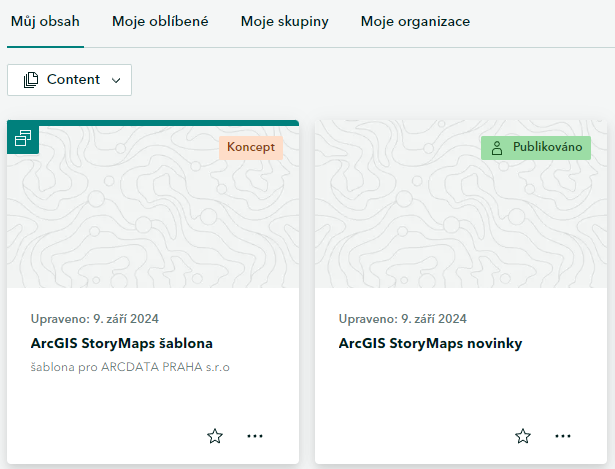Image resolution: width=615 pixels, height=469 pixels.
Task: Open the Moje oblíbené tab
Action: (160, 22)
